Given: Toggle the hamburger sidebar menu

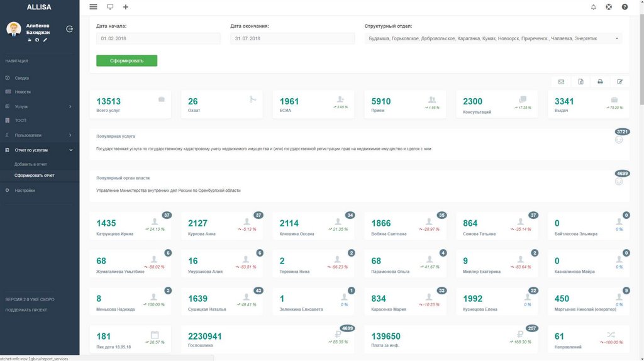Looking at the screenshot, I should (93, 7).
